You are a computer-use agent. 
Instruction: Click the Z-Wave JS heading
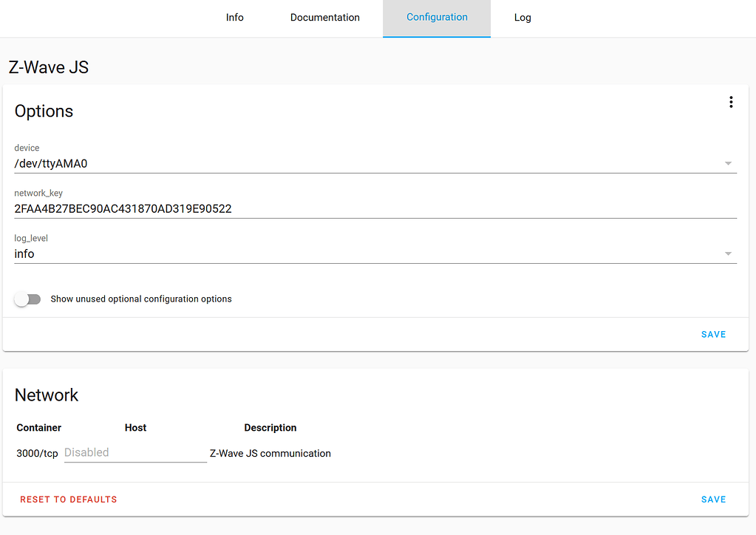[x=49, y=67]
